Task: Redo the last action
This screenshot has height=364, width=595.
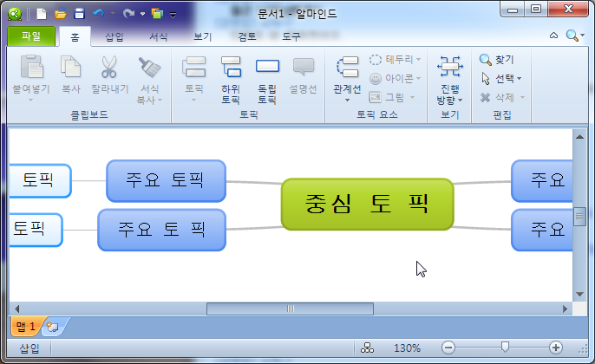Action: [128, 14]
